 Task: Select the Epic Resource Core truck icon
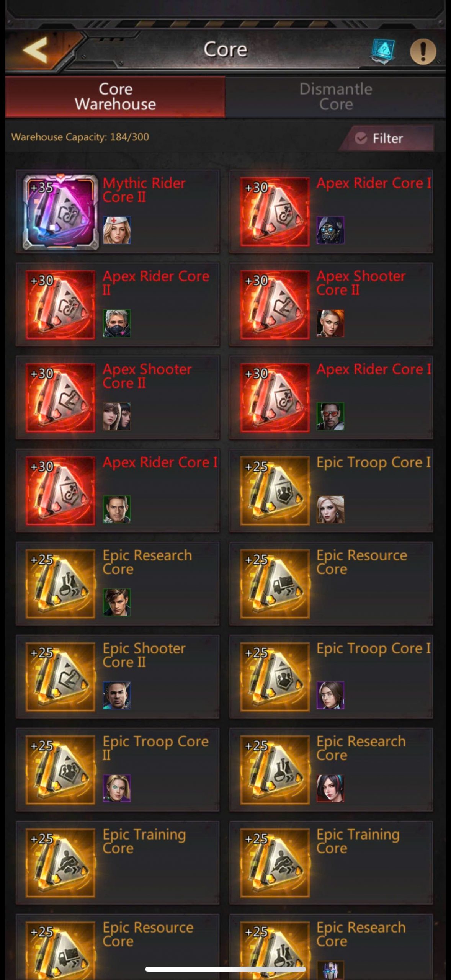point(275,584)
